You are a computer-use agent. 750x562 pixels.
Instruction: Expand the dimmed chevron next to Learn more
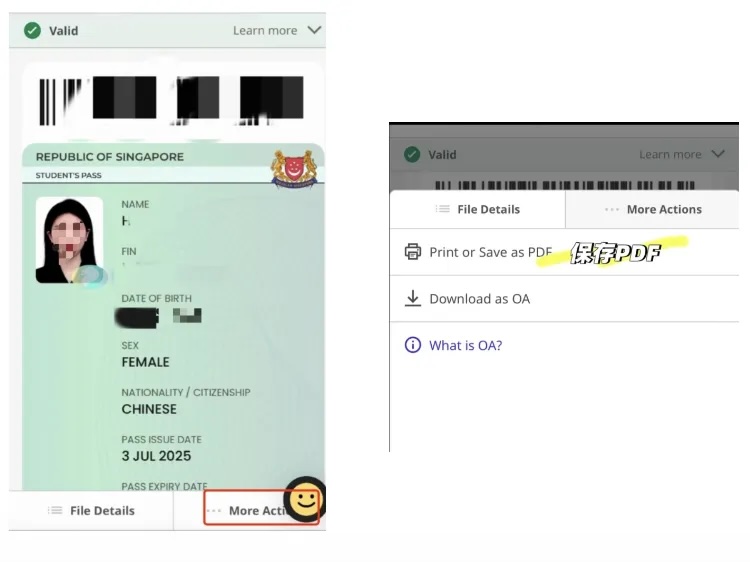point(718,154)
